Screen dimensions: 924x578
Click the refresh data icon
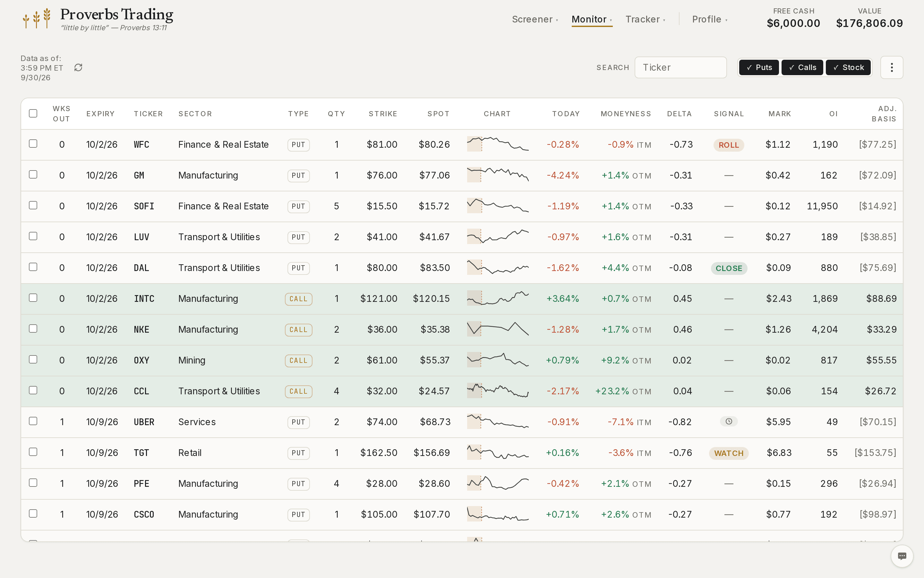pyautogui.click(x=78, y=68)
